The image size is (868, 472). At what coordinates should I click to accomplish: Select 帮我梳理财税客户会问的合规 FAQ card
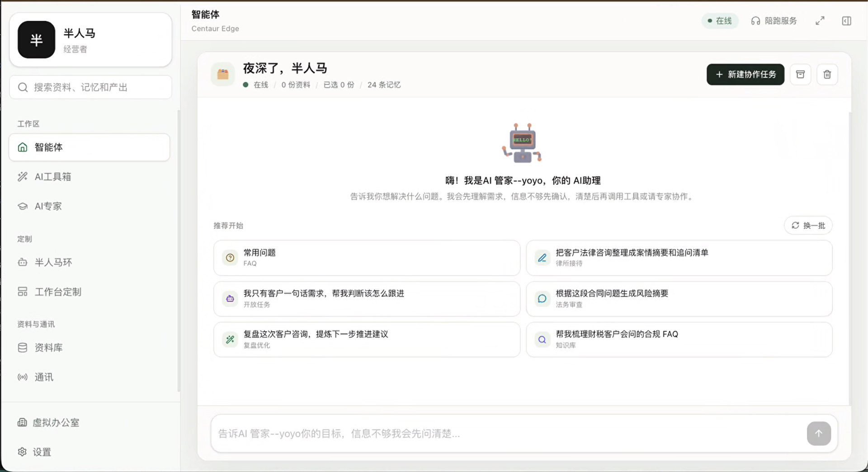[679, 339]
